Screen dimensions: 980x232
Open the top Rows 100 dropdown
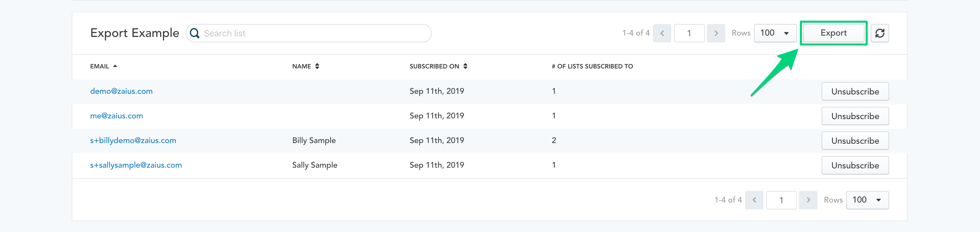(x=775, y=33)
